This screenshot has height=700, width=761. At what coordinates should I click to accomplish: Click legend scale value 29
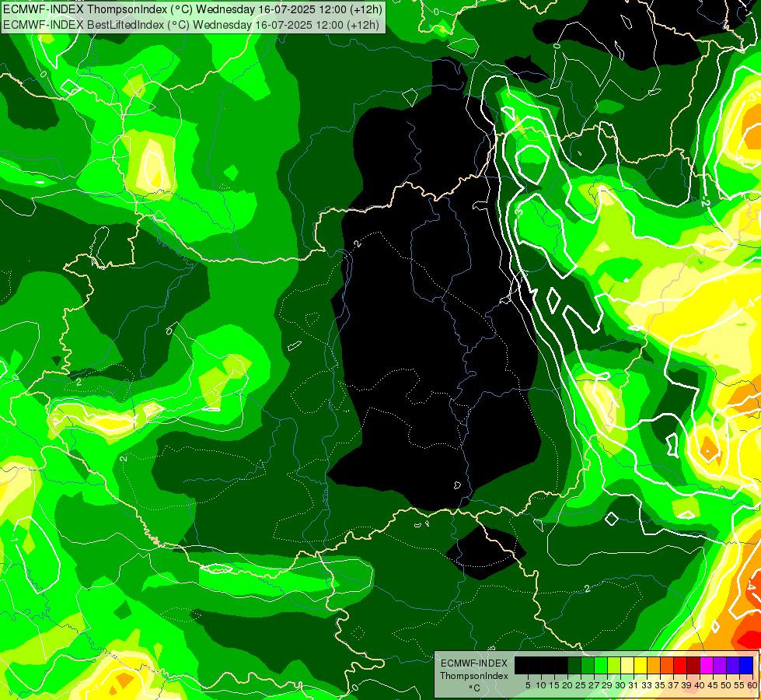coord(608,685)
